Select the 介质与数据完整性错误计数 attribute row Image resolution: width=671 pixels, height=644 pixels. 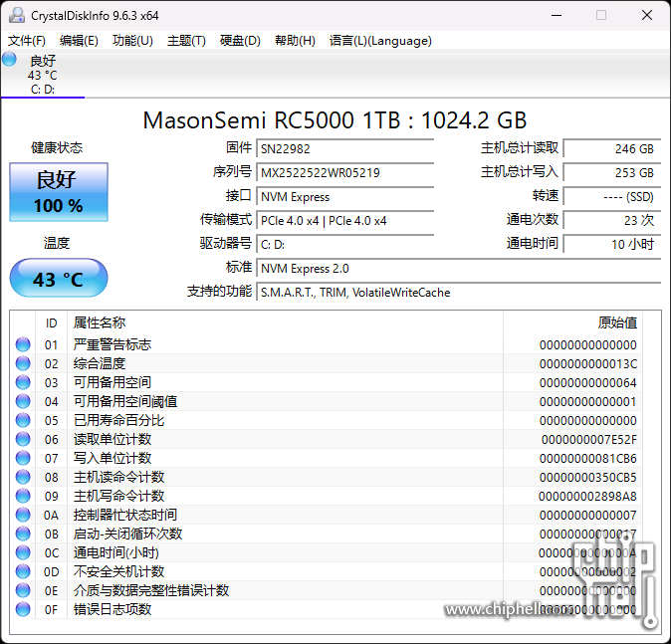[x=327, y=590]
